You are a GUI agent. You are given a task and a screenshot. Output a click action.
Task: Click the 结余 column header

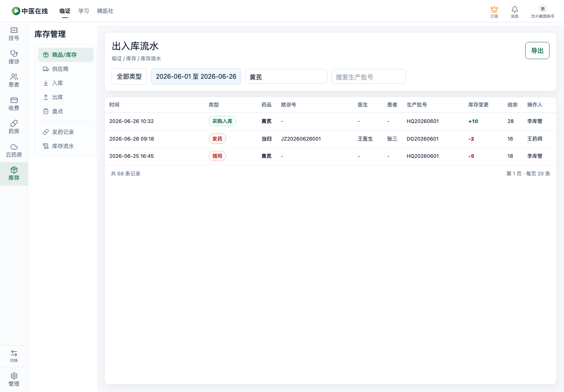coord(513,105)
